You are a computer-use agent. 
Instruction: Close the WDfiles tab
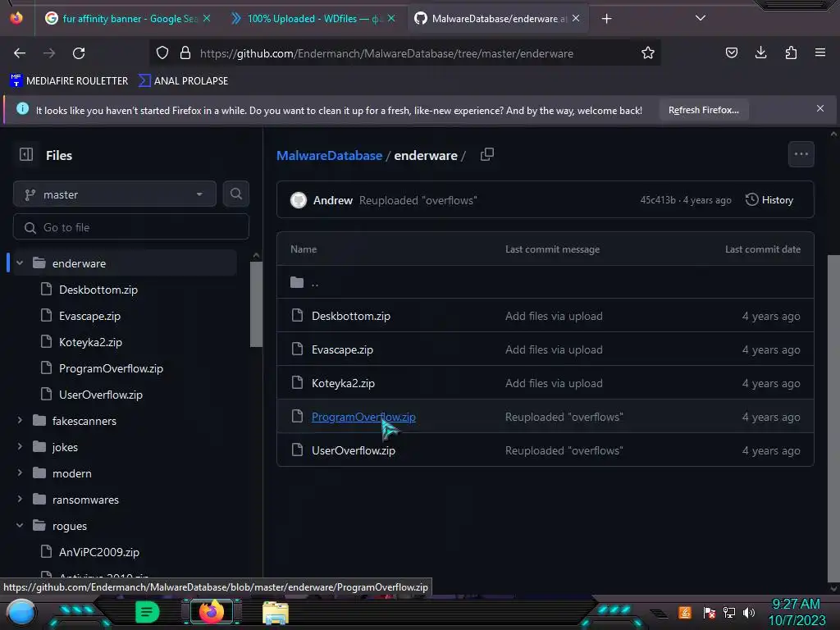(x=391, y=18)
